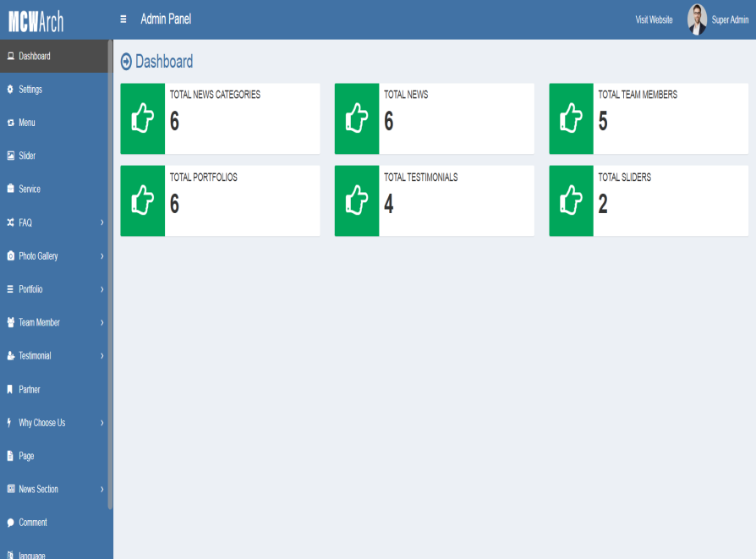Click the sidebar vertical scrollbar
Screen dimensions: 756x559
(110, 271)
